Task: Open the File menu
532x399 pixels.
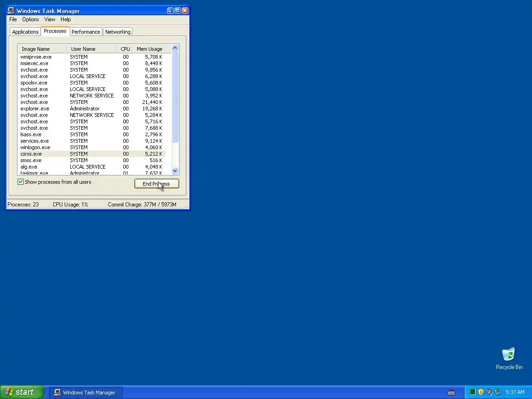Action: pos(13,19)
